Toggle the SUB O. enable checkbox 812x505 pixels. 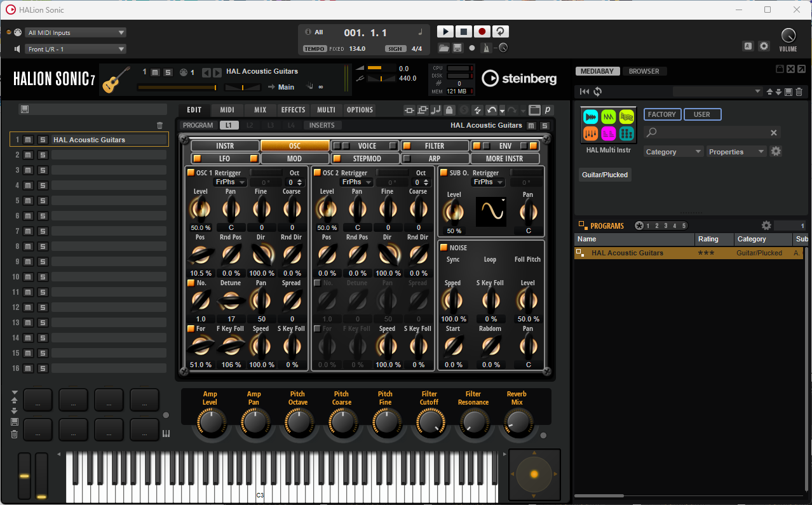pyautogui.click(x=443, y=172)
